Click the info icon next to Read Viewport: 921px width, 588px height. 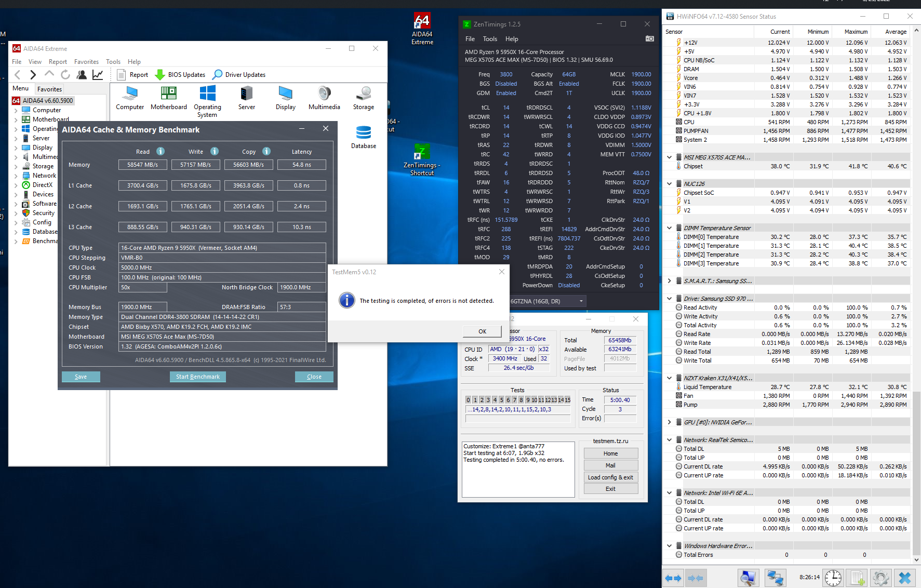coord(161,151)
